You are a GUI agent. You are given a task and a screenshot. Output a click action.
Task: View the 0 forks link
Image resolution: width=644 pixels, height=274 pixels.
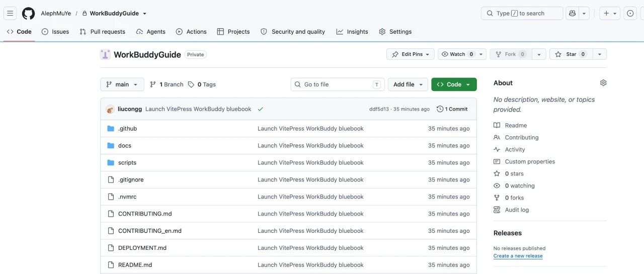(x=509, y=198)
